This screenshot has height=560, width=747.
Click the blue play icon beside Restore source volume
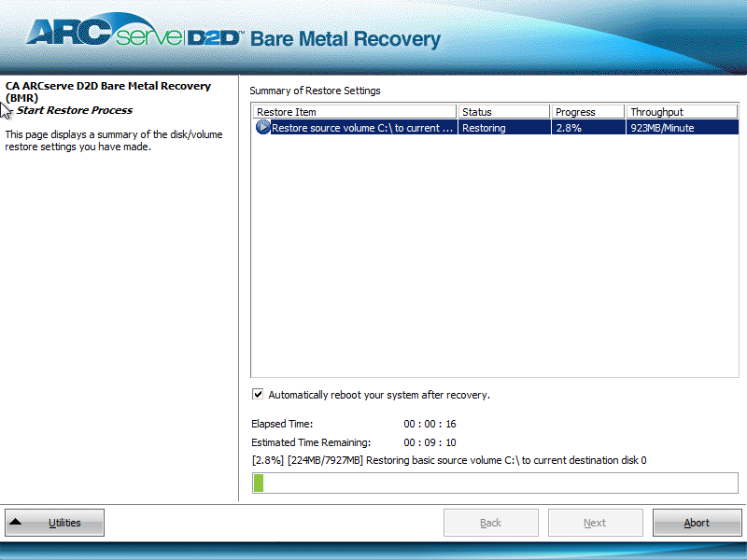pyautogui.click(x=262, y=127)
